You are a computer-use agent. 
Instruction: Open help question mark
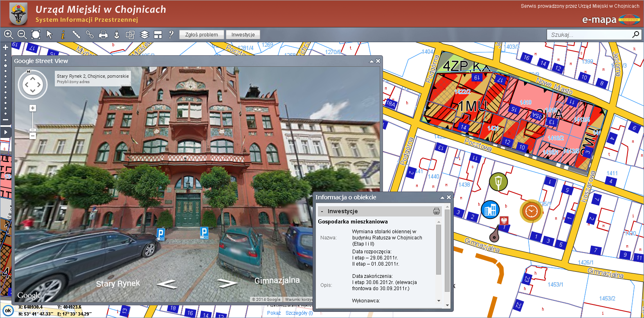point(171,34)
